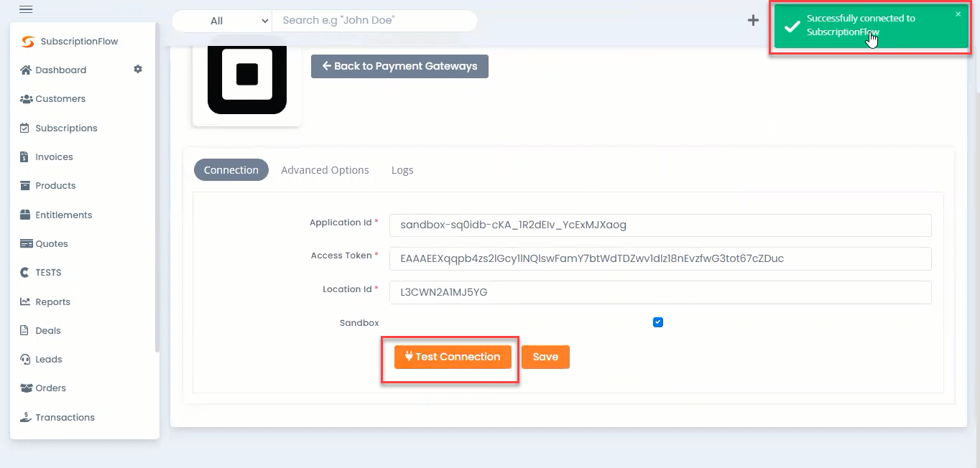Click the checkmark in success toast
Viewport: 980px width, 468px height.
click(x=792, y=27)
